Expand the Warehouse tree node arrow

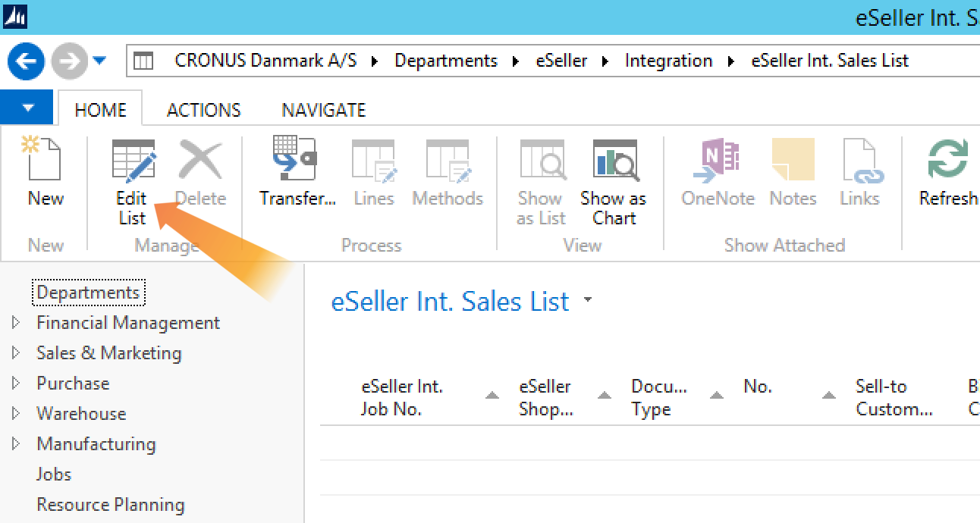16,414
